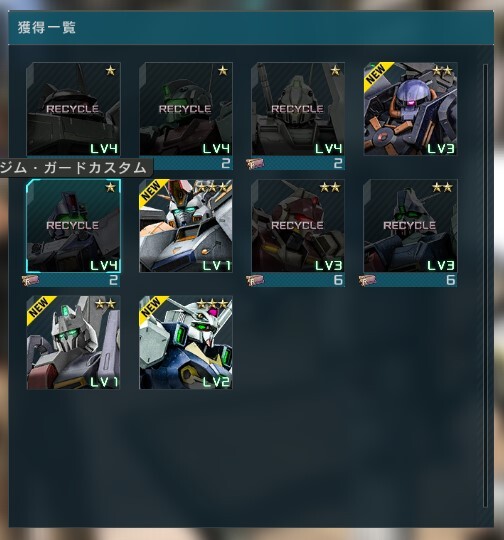Click the highlighted GM Guard Custom thumbnail
The image size is (504, 540).
pos(73,226)
